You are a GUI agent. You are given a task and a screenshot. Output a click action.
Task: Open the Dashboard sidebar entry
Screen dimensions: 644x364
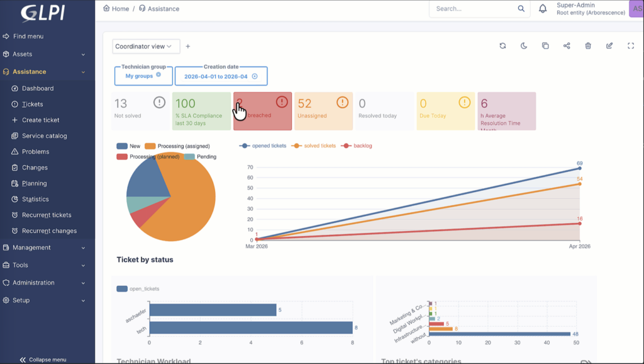37,88
